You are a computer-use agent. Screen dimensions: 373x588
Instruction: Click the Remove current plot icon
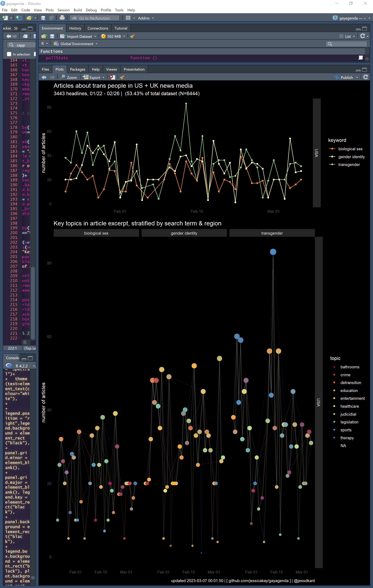click(x=112, y=77)
